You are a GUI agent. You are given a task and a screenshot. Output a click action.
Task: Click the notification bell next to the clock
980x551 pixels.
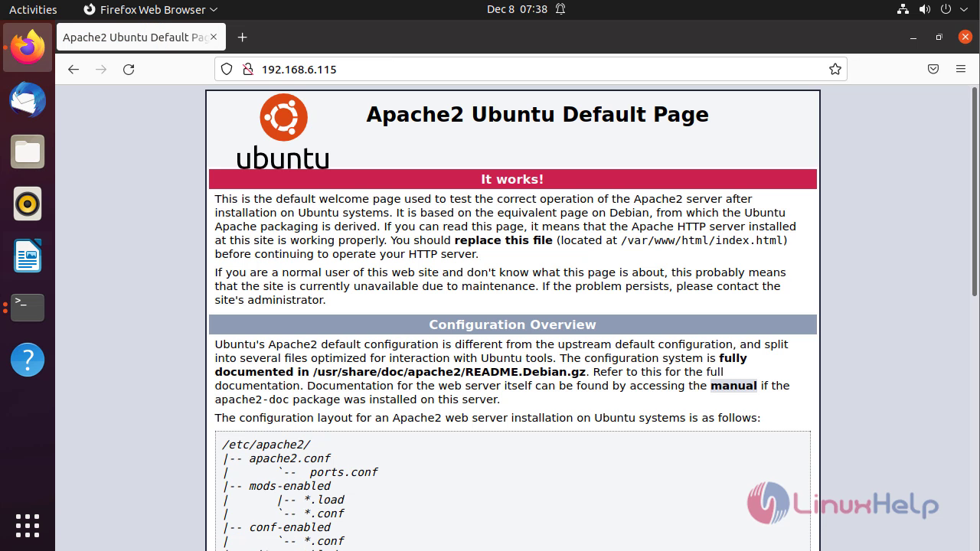560,9
